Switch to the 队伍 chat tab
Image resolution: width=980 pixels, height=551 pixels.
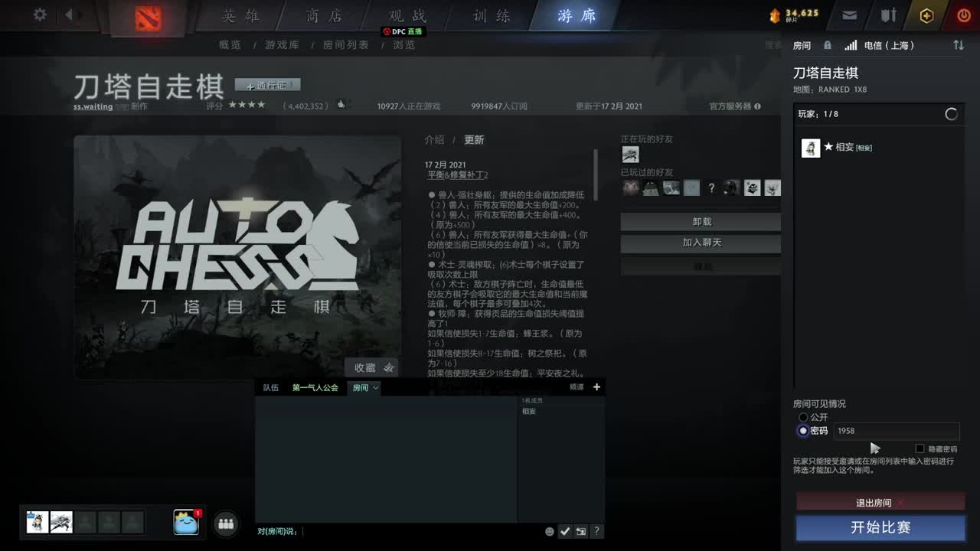[x=271, y=388]
